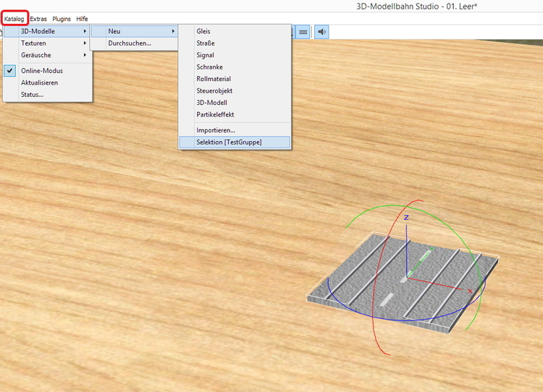Toggle the Online-Modus checkmark option
Viewport: 543px width, 392px height.
click(41, 71)
